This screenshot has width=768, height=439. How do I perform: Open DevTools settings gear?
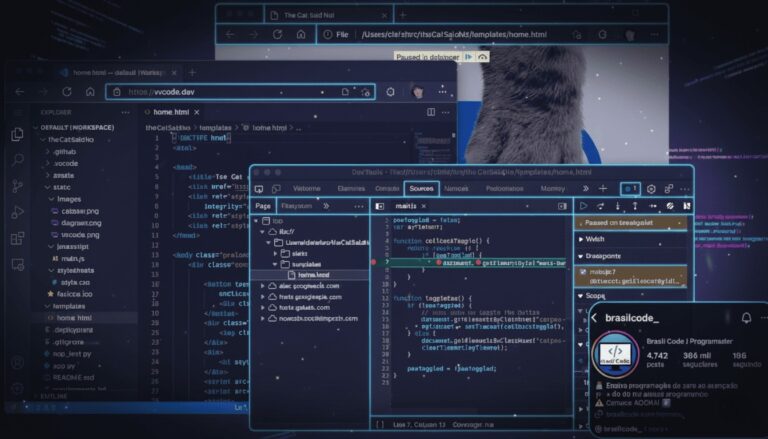tap(651, 189)
